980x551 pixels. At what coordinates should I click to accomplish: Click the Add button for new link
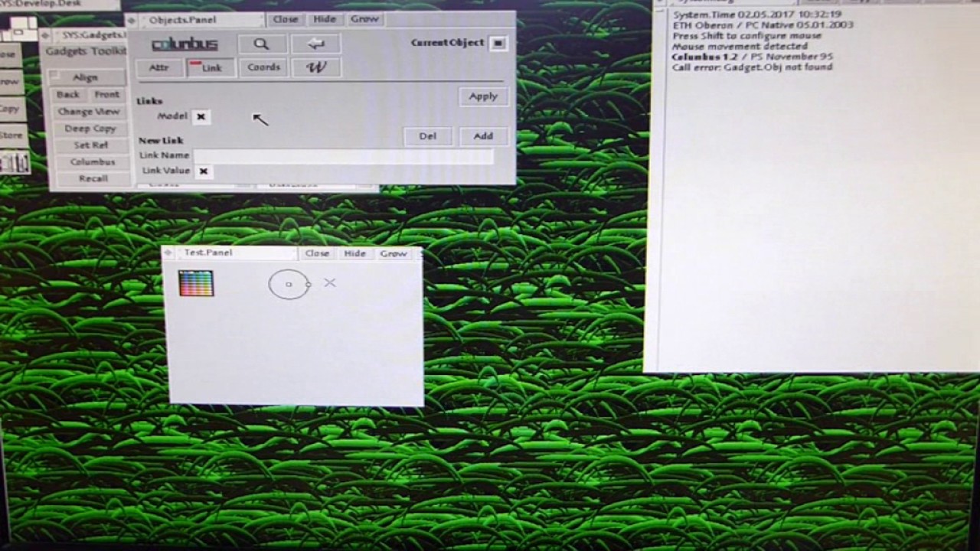pos(483,136)
